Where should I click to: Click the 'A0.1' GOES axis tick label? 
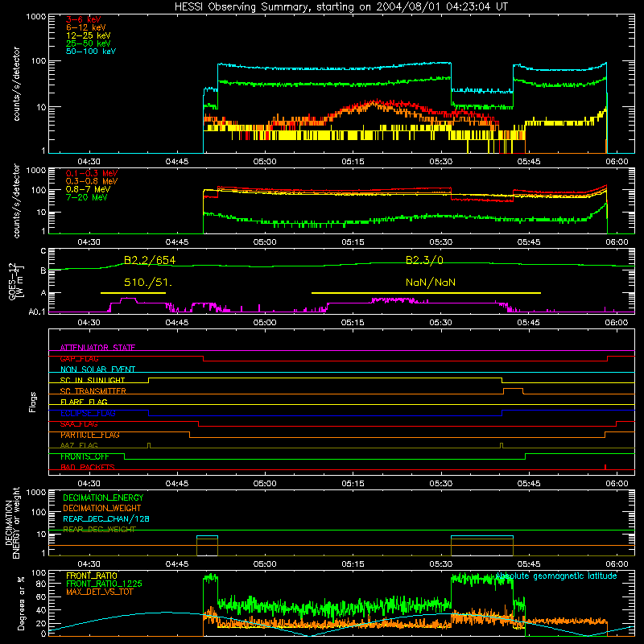tap(36, 312)
